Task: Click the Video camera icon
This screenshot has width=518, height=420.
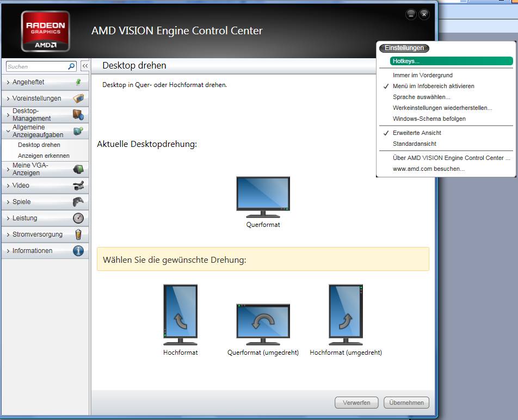Action: [x=78, y=185]
